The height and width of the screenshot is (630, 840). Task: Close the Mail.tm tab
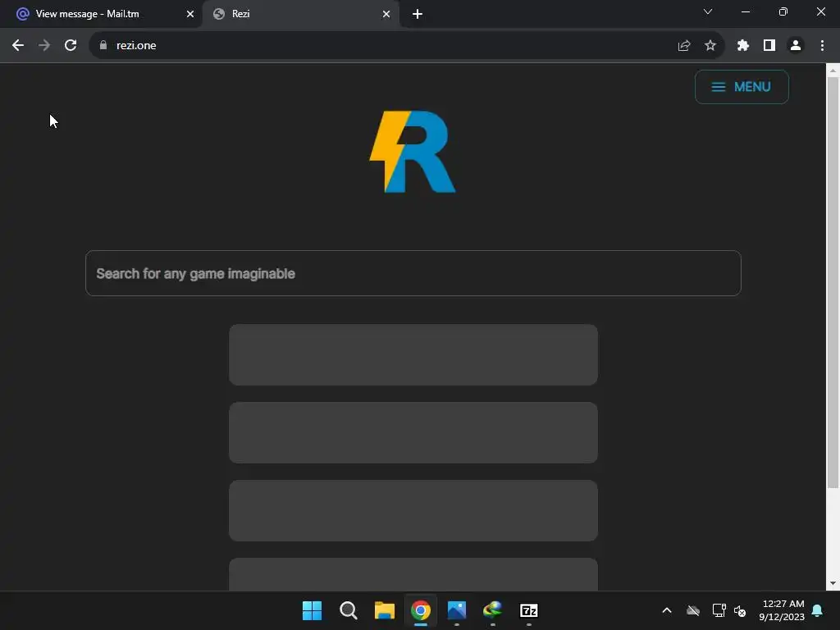190,14
